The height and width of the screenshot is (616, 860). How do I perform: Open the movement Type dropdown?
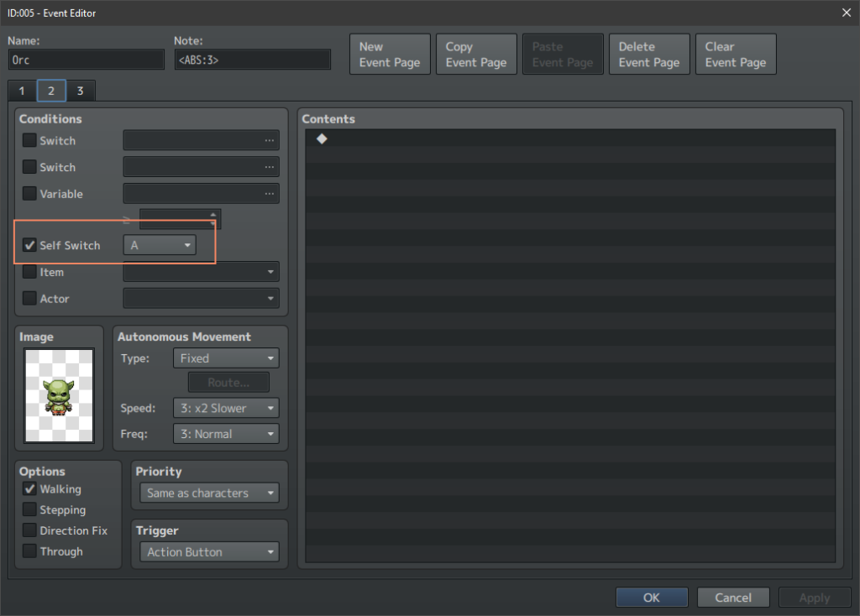click(x=226, y=358)
